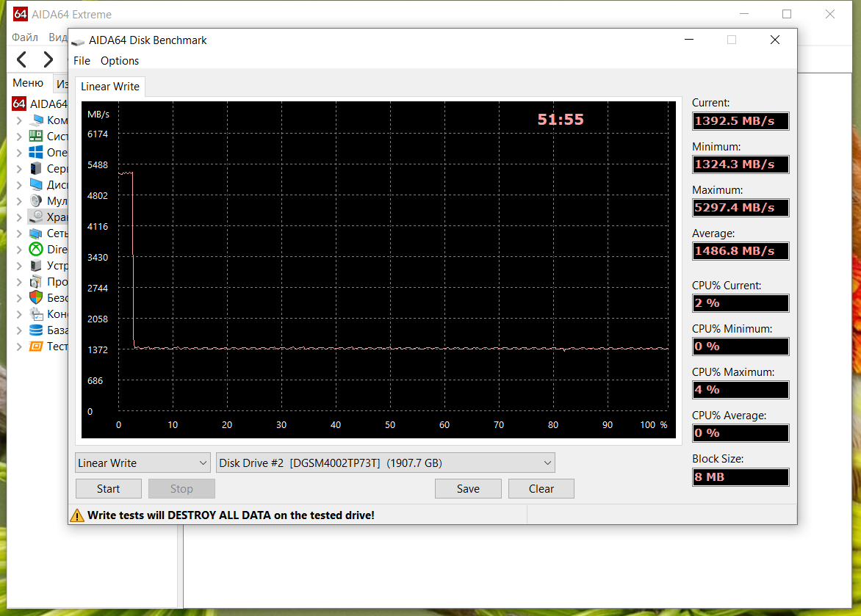The image size is (861, 616).
Task: Click the elapsed time 51:55 on graph
Action: coord(561,120)
